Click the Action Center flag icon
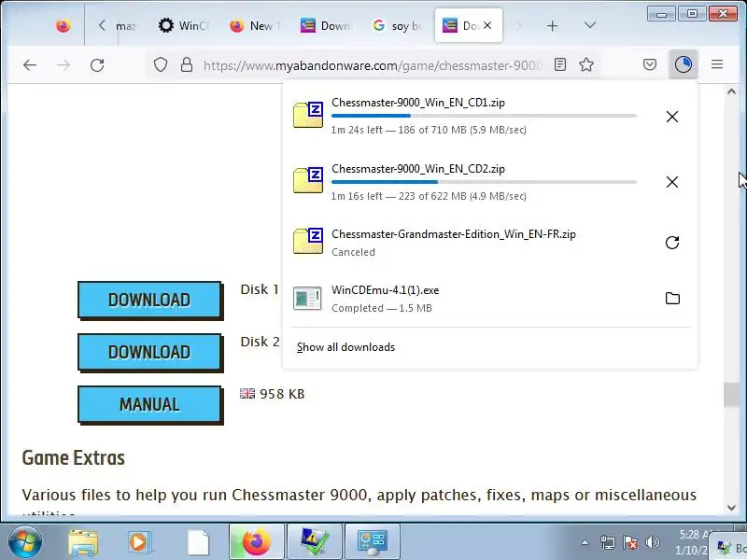747x560 pixels. point(629,542)
